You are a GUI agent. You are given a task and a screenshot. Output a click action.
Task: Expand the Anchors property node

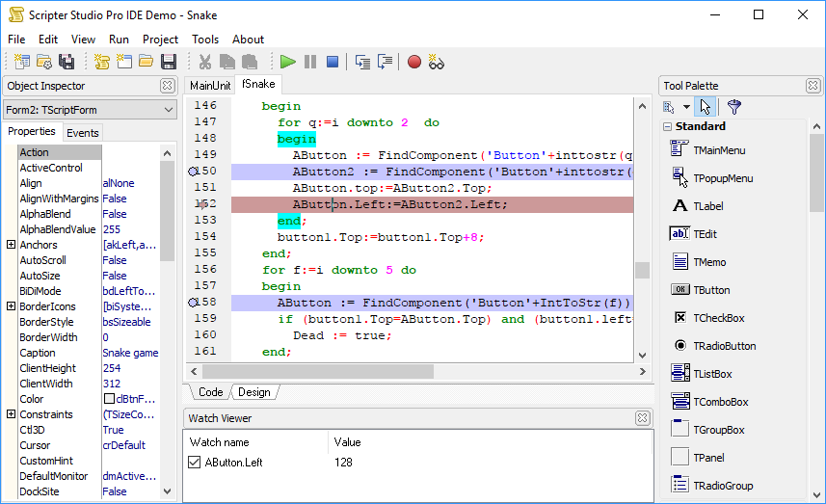pyautogui.click(x=11, y=245)
